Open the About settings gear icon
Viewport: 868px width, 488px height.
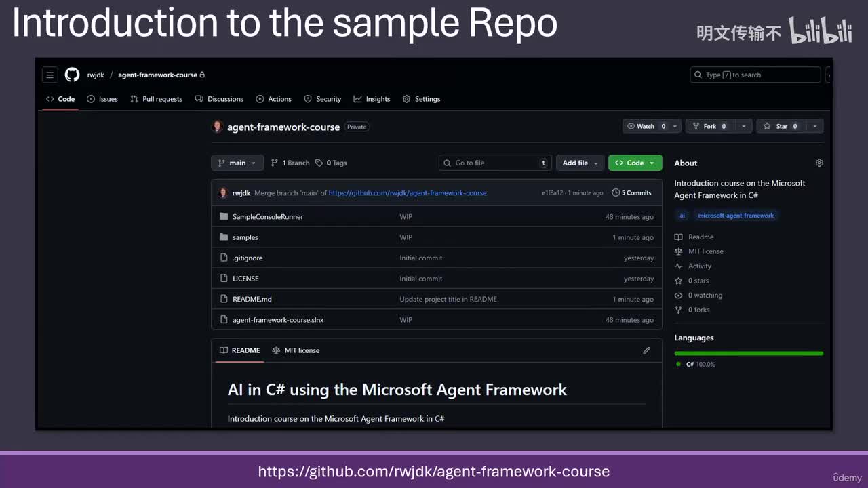819,163
